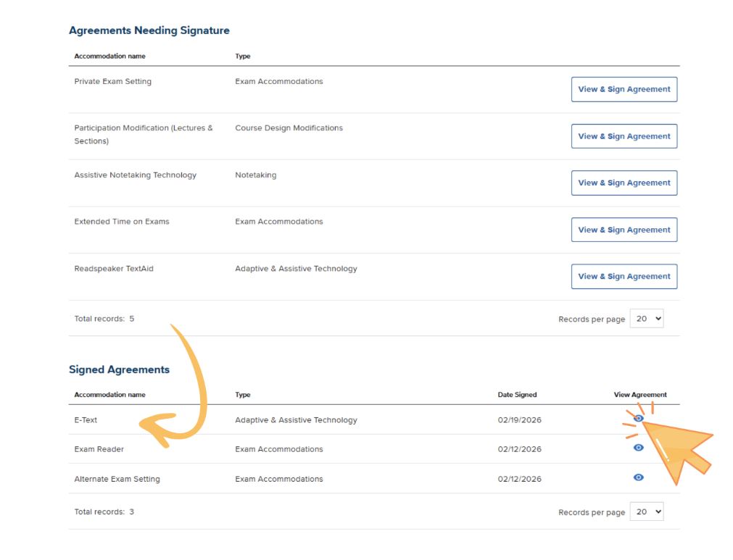Click the Accommodation name column header
733x560 pixels.
coord(109,394)
